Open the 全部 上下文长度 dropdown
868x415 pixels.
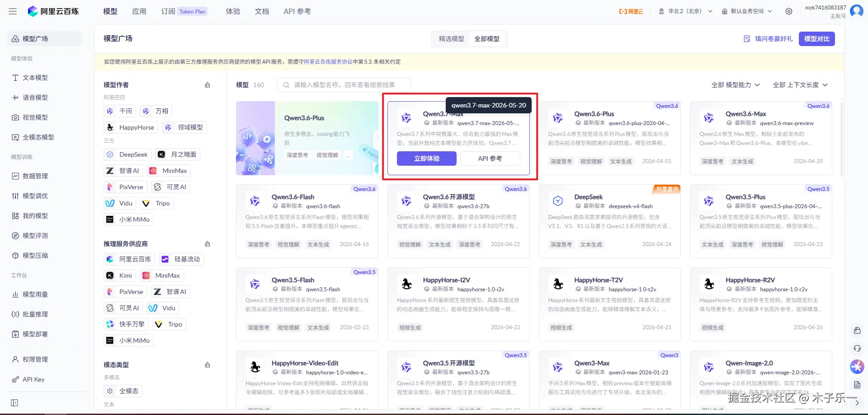point(800,85)
